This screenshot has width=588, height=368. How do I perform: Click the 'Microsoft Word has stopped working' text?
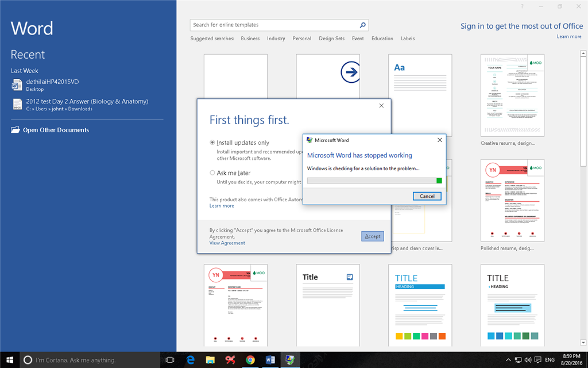click(359, 155)
